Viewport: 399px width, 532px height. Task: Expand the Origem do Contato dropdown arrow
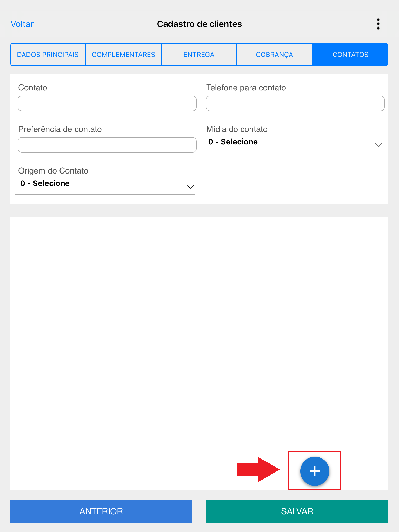[190, 187]
